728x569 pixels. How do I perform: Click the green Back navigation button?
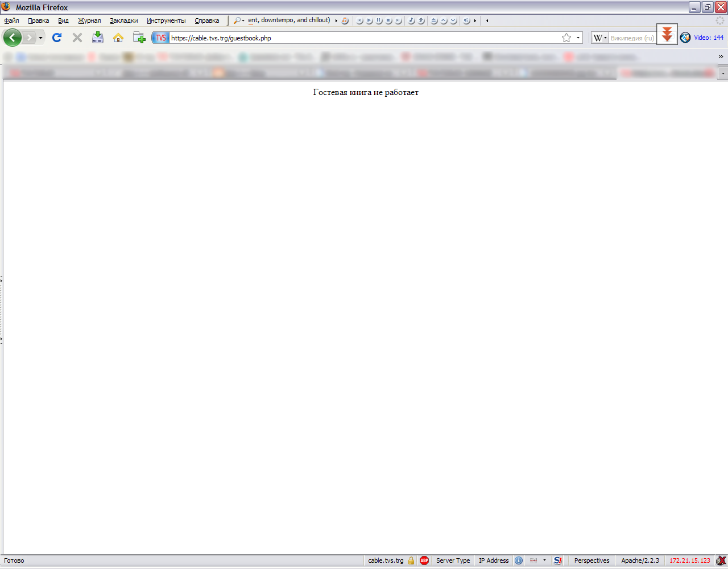[13, 38]
